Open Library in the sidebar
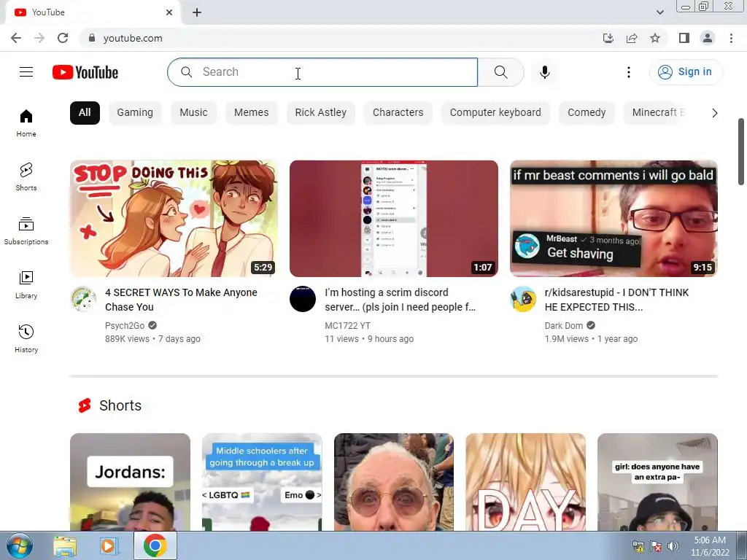Viewport: 747px width, 560px height. coord(26,285)
